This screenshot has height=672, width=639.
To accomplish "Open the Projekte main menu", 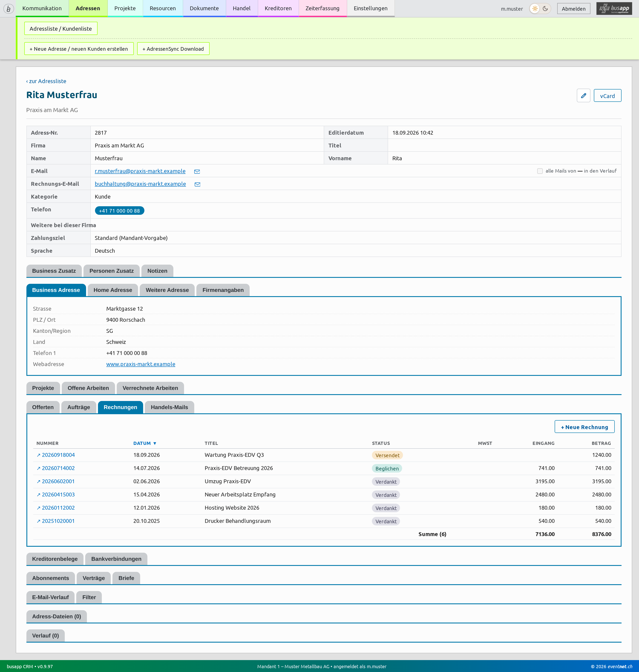I will pos(125,8).
